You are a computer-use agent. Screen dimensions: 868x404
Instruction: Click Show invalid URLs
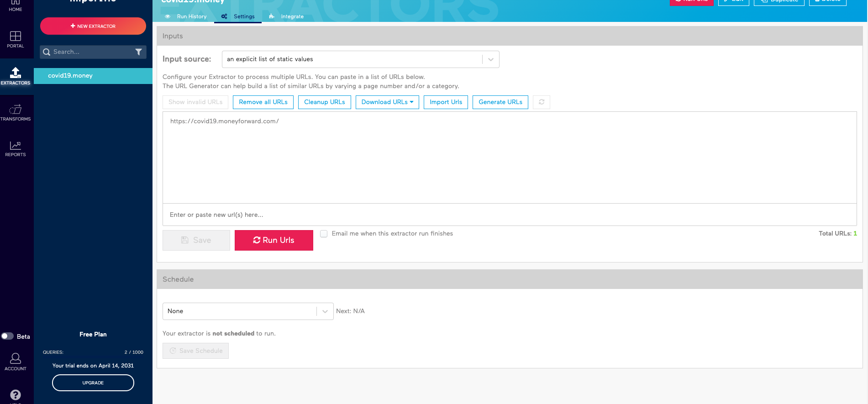point(195,102)
